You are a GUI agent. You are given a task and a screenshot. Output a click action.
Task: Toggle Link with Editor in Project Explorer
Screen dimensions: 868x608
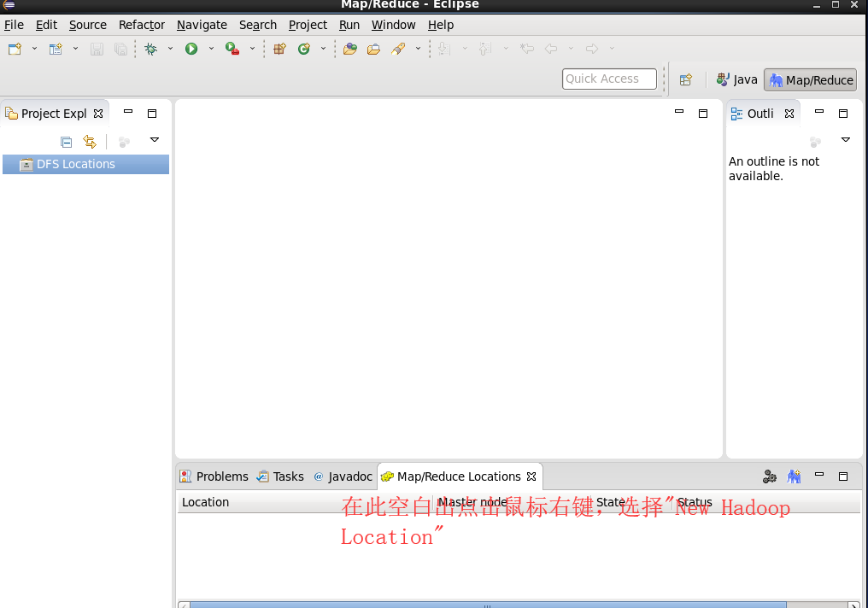90,142
